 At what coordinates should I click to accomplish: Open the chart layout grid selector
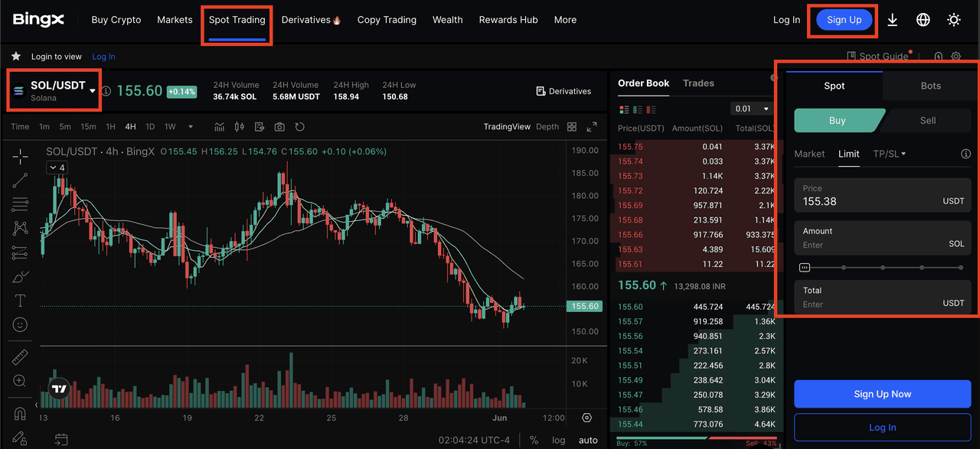[572, 127]
